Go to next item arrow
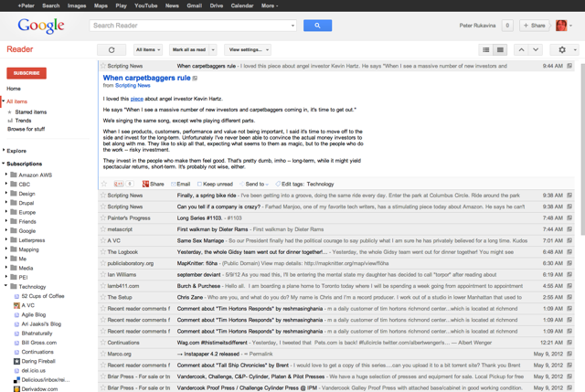This screenshot has width=585, height=392. click(536, 49)
